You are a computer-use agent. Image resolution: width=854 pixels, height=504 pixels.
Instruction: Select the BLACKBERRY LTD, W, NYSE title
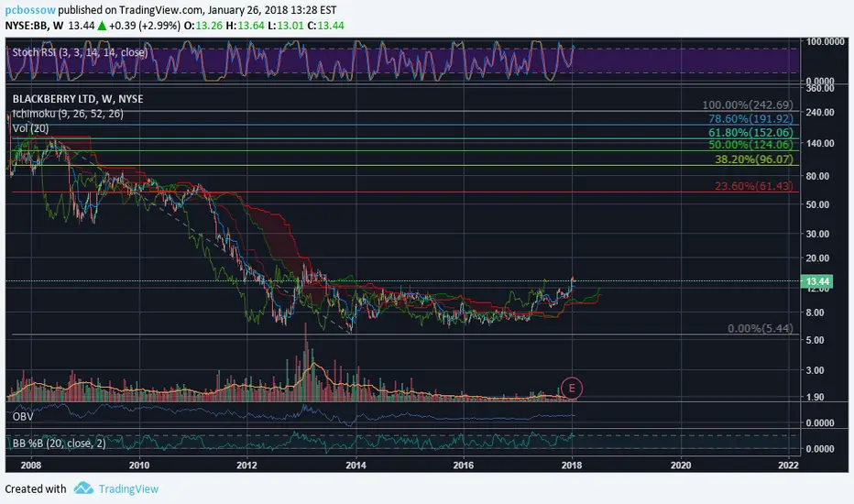[78, 99]
